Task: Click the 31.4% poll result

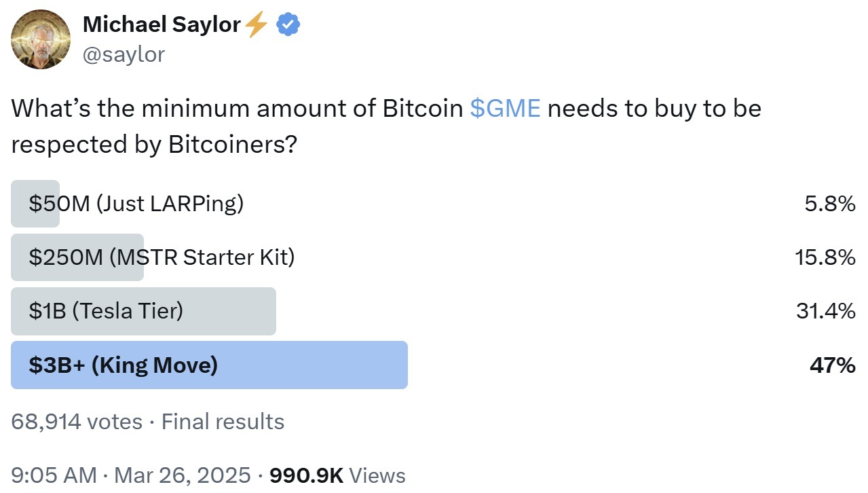Action: pos(825,311)
